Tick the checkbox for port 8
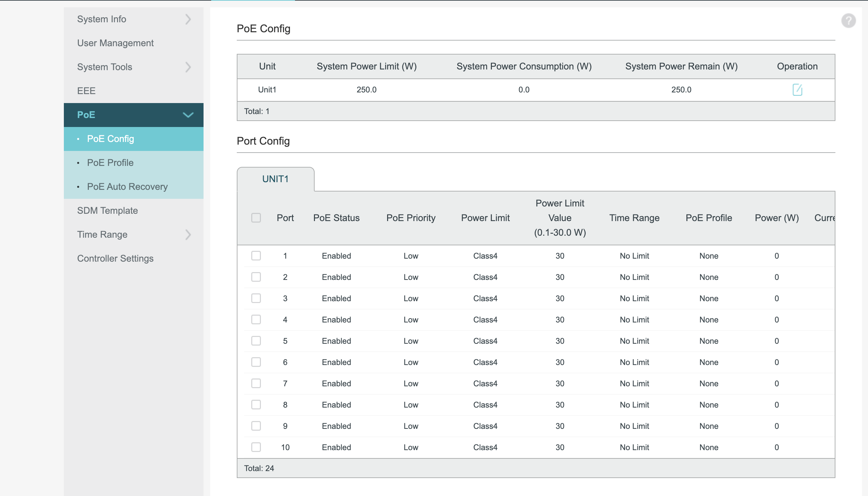Screen dimensions: 868x496 256,404
